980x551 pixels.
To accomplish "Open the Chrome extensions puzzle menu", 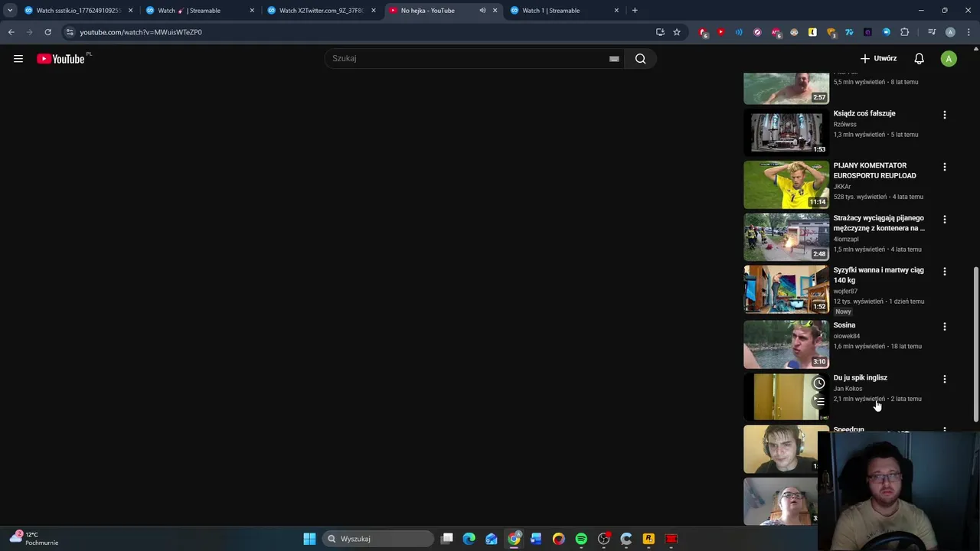I will [x=905, y=32].
